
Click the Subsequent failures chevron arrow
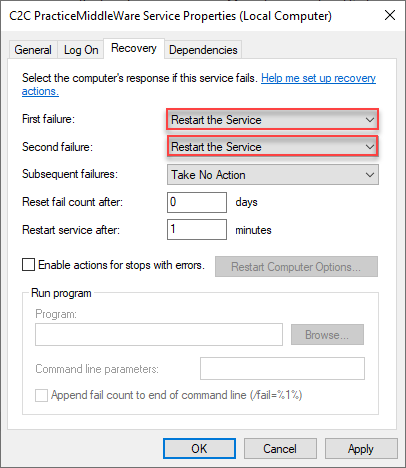click(369, 175)
